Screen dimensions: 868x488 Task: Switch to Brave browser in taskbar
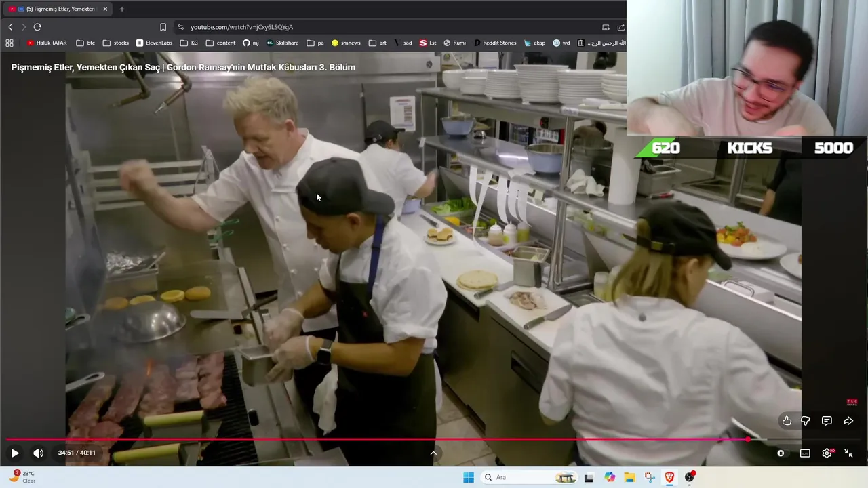point(669,477)
